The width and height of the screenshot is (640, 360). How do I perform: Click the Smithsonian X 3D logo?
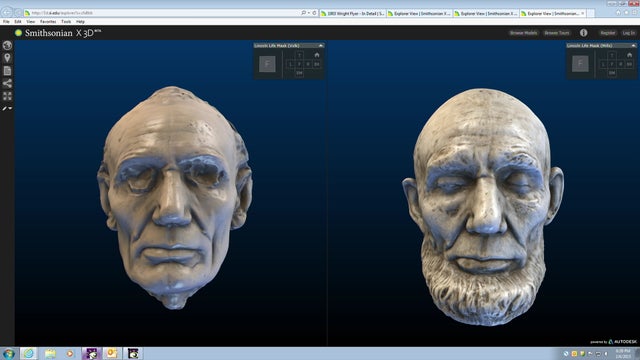(x=58, y=33)
